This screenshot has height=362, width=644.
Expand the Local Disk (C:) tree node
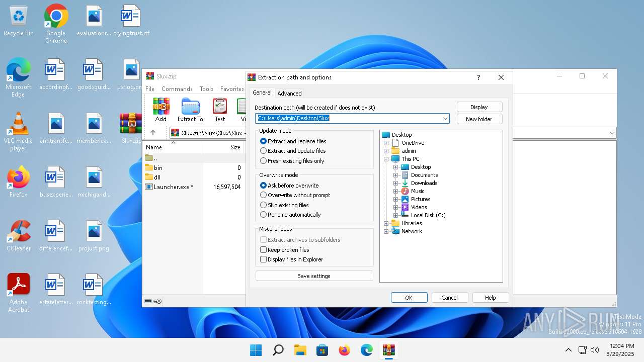(395, 215)
